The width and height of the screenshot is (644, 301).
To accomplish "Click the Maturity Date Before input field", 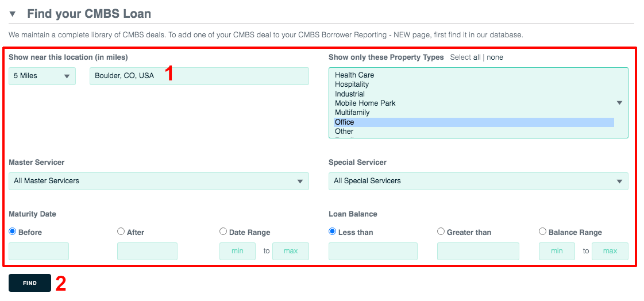I will tap(38, 252).
